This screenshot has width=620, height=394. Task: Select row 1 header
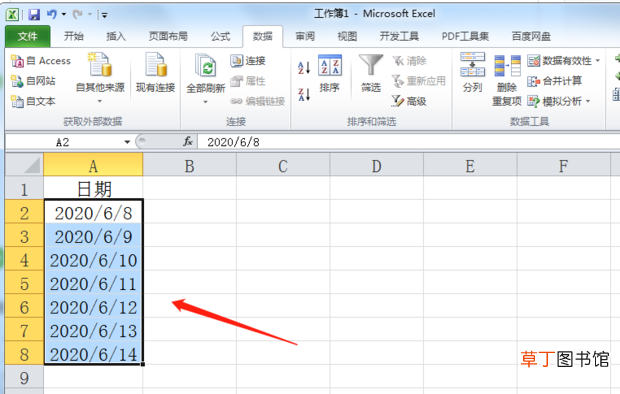pyautogui.click(x=24, y=189)
